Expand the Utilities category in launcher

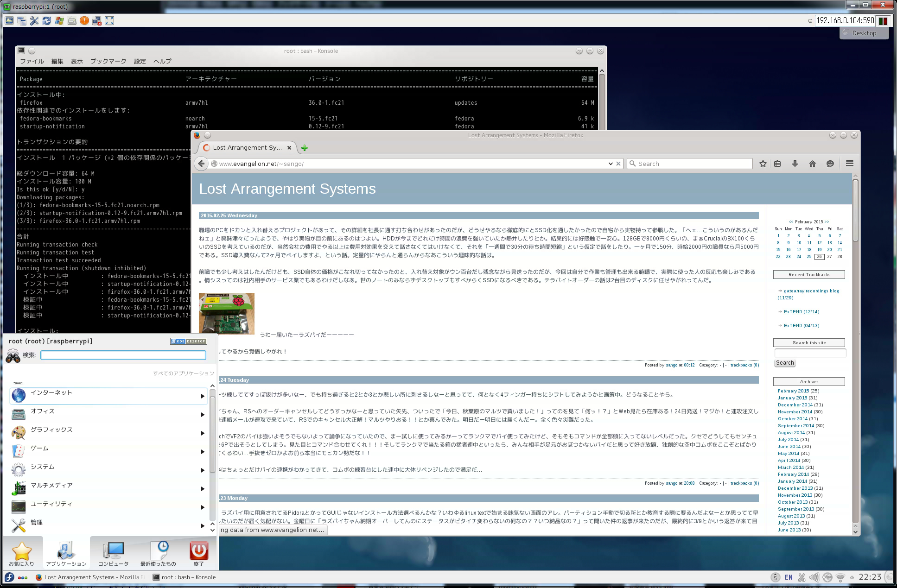(x=109, y=507)
